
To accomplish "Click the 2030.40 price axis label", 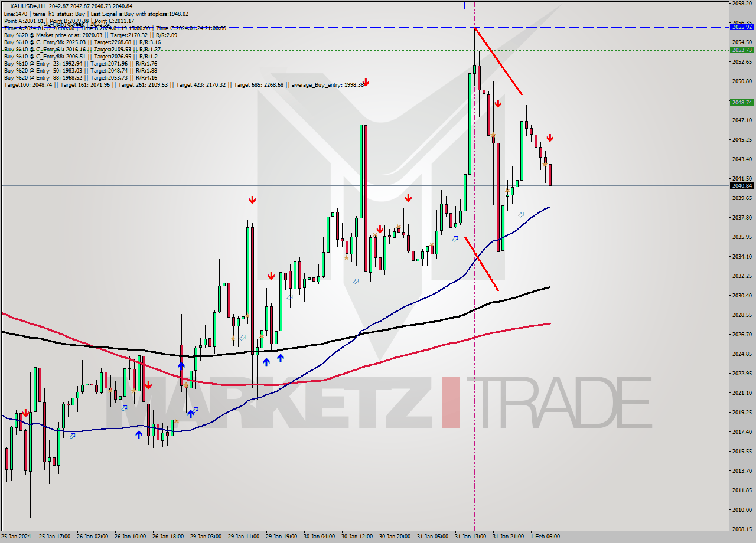I will [742, 295].
